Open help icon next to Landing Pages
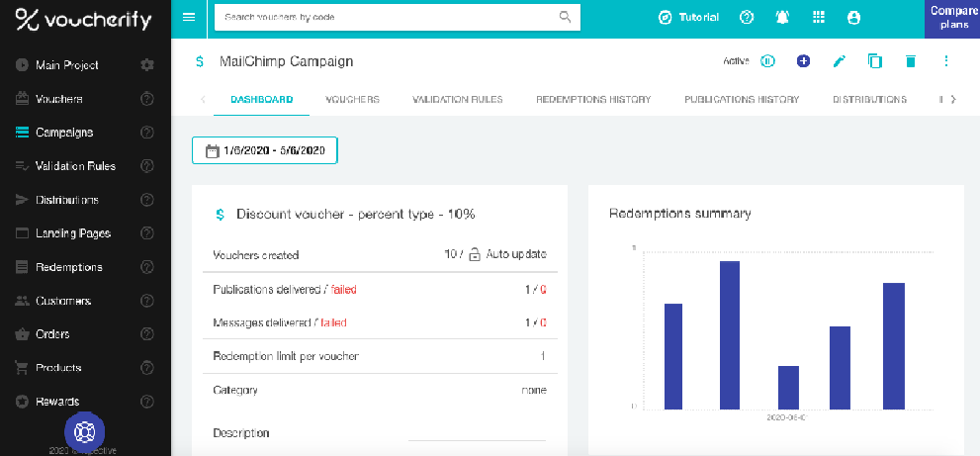The image size is (980, 456). 147,233
